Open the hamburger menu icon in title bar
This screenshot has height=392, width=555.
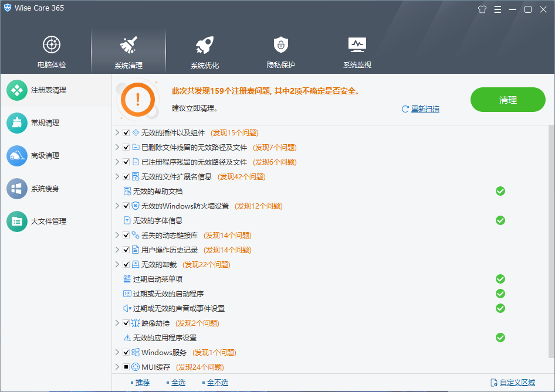tap(498, 9)
